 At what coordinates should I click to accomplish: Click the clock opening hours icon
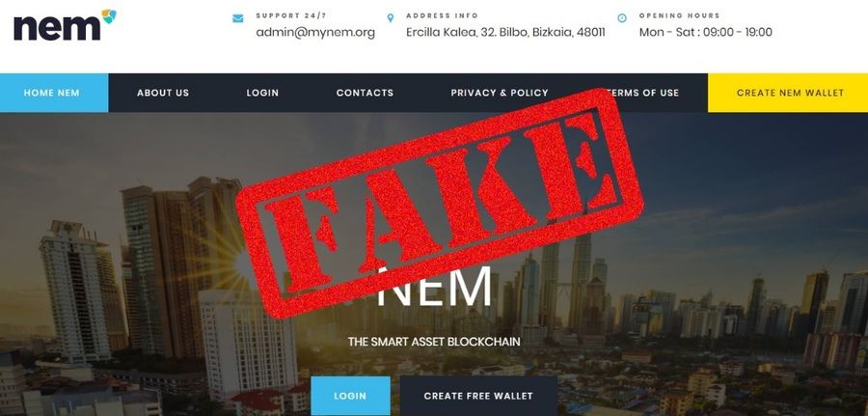[622, 18]
